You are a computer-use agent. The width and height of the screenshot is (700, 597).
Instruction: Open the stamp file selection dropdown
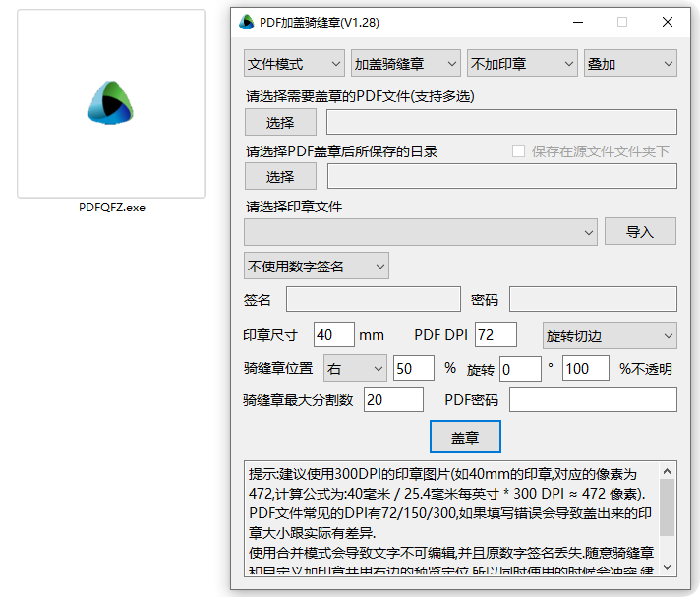click(x=421, y=232)
